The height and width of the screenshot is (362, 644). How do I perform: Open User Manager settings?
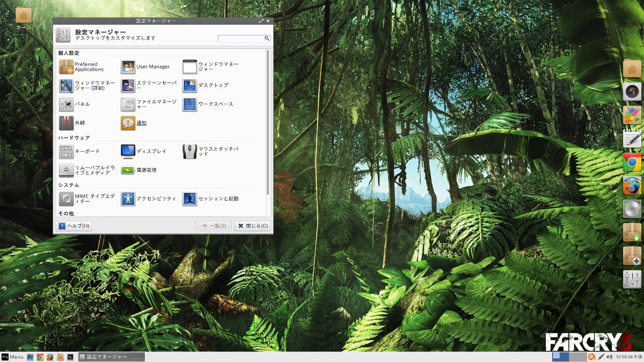tap(145, 67)
